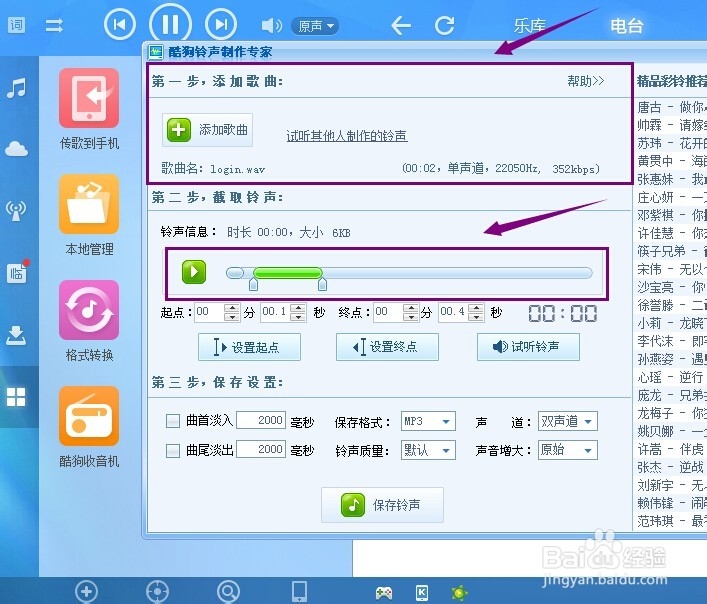Open the 原声 sound effect dropdown
The width and height of the screenshot is (707, 604).
tap(315, 26)
